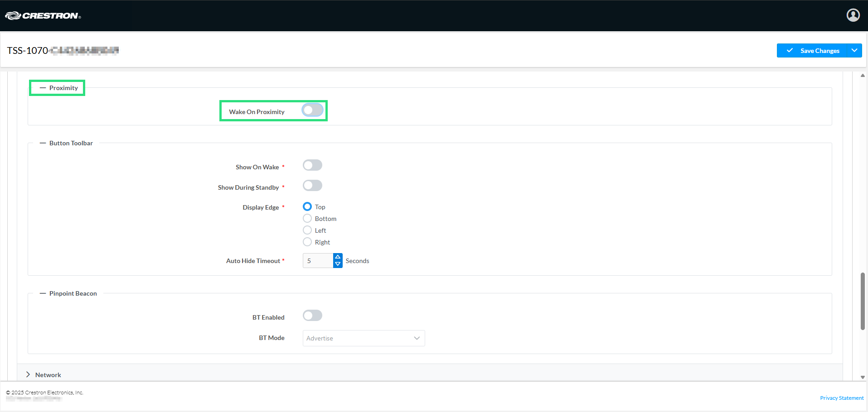This screenshot has height=412, width=868.
Task: Open the user account profile icon
Action: click(853, 15)
